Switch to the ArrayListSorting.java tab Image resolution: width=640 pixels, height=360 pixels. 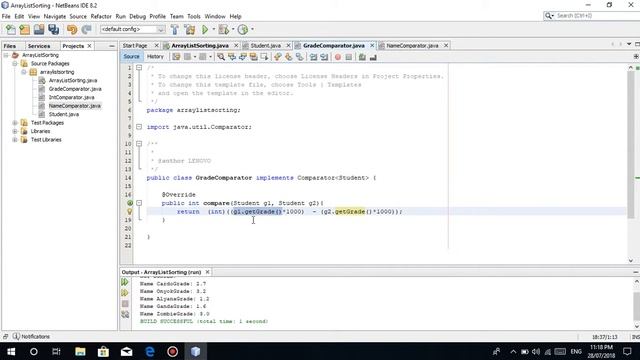[200, 46]
